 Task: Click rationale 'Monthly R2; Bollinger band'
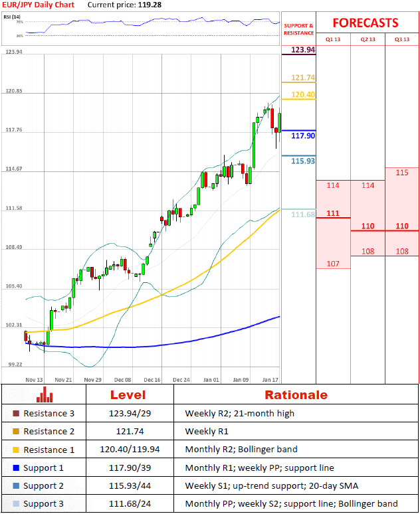pos(241,450)
